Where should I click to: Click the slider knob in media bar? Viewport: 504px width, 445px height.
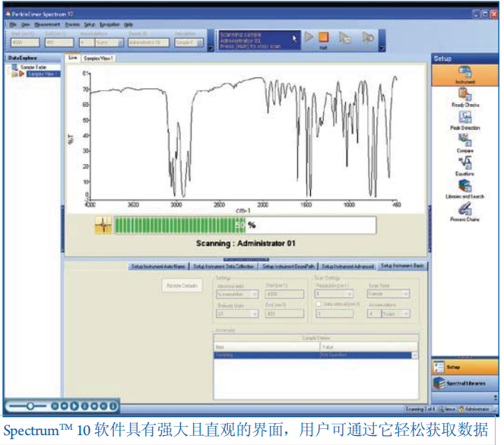coord(30,406)
